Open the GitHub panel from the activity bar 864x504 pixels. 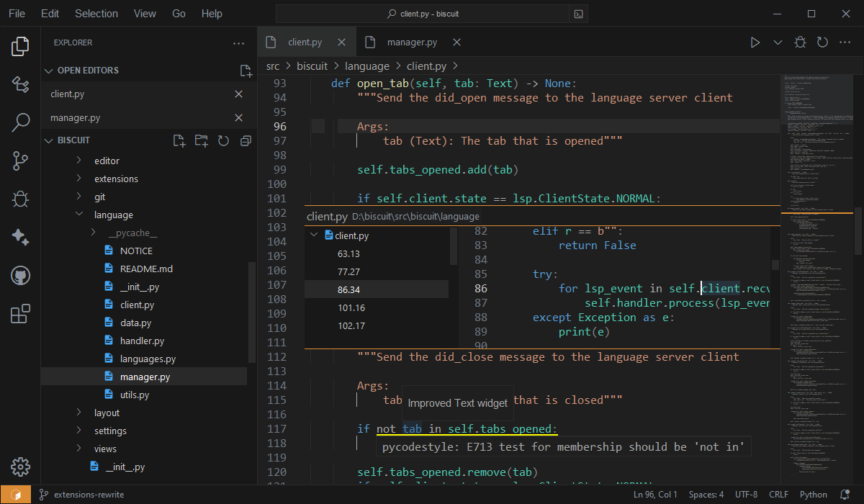pos(20,275)
